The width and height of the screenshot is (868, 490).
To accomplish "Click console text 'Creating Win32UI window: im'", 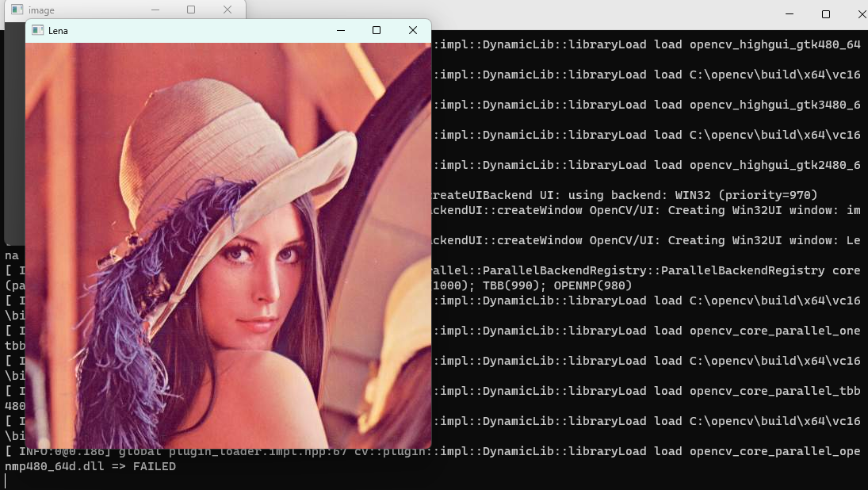I will [x=764, y=210].
